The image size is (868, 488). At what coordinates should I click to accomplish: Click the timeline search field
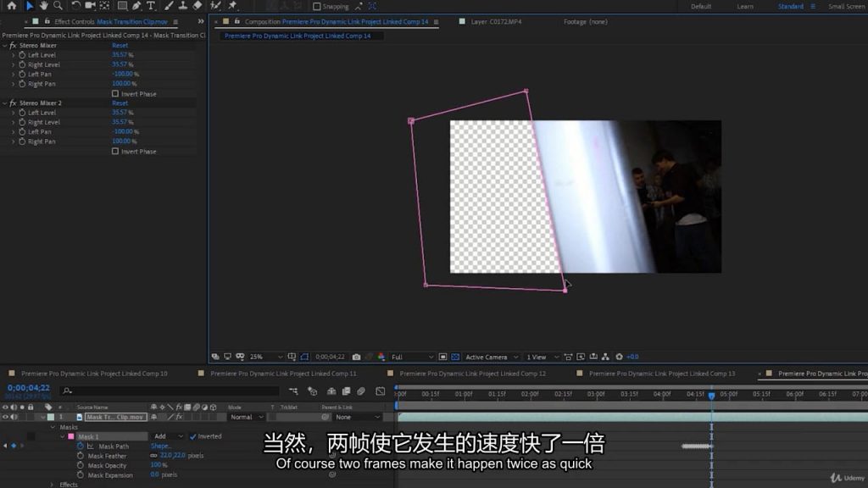(x=170, y=391)
